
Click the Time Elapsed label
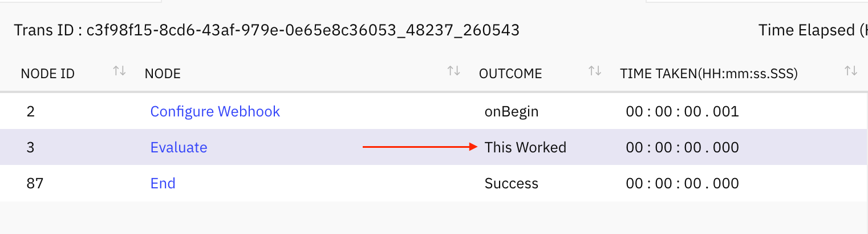[x=810, y=30]
